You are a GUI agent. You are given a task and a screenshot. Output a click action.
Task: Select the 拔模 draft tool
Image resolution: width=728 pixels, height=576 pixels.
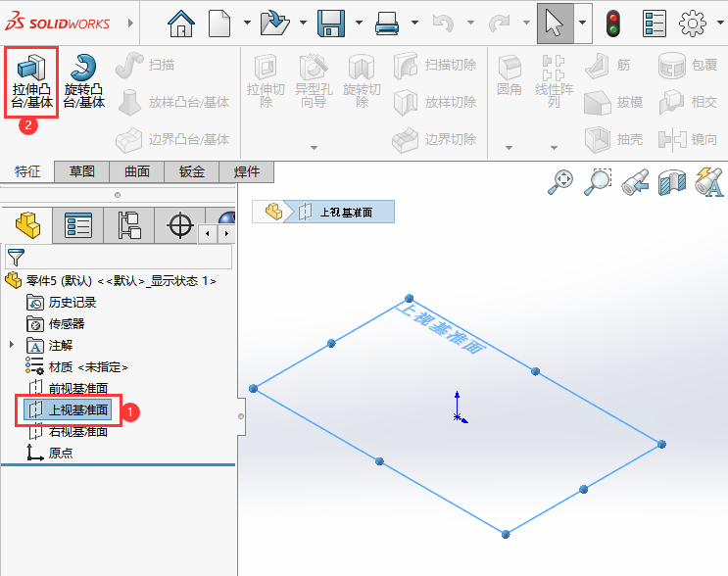click(613, 102)
